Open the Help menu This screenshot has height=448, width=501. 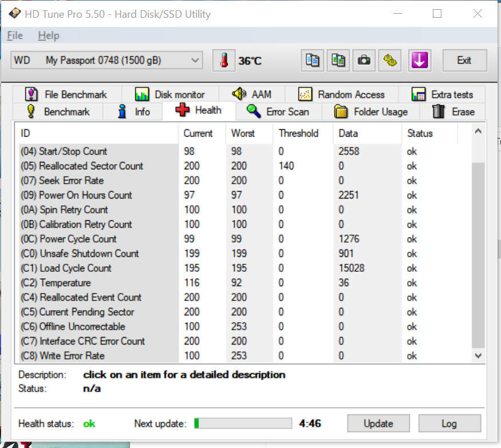point(48,35)
